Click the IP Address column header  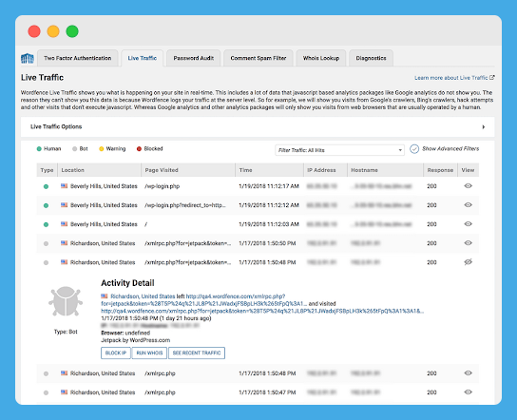point(325,170)
